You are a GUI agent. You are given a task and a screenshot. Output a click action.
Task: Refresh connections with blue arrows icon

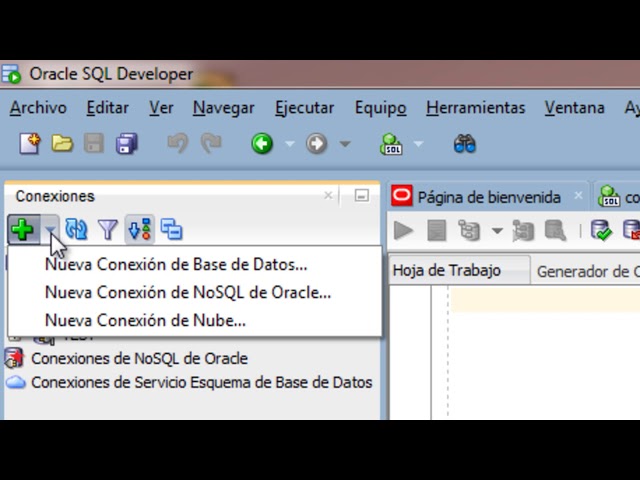(x=76, y=229)
